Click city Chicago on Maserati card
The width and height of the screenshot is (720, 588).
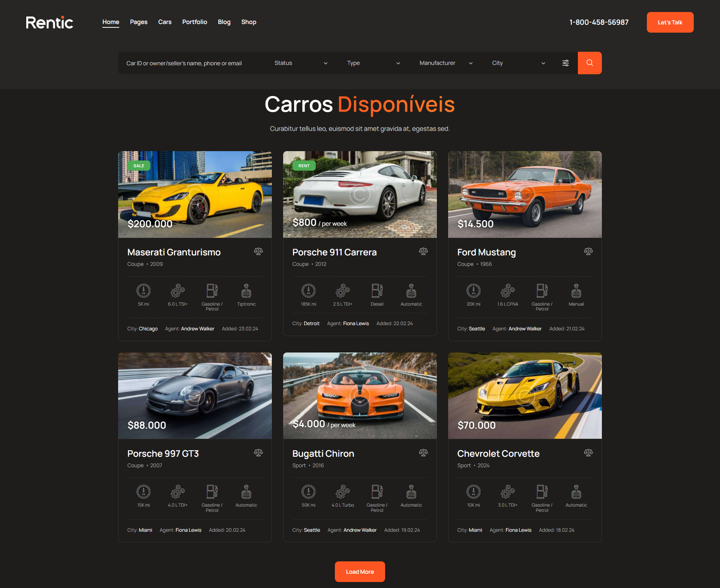[148, 329]
